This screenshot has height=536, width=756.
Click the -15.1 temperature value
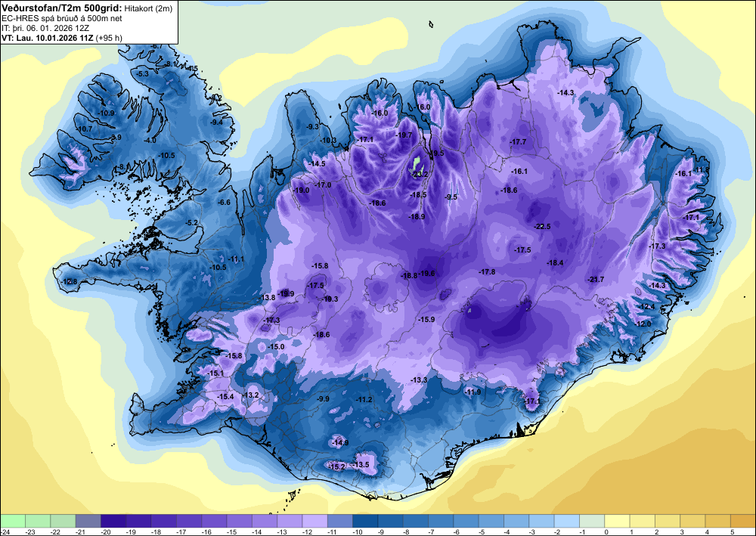pyautogui.click(x=215, y=373)
